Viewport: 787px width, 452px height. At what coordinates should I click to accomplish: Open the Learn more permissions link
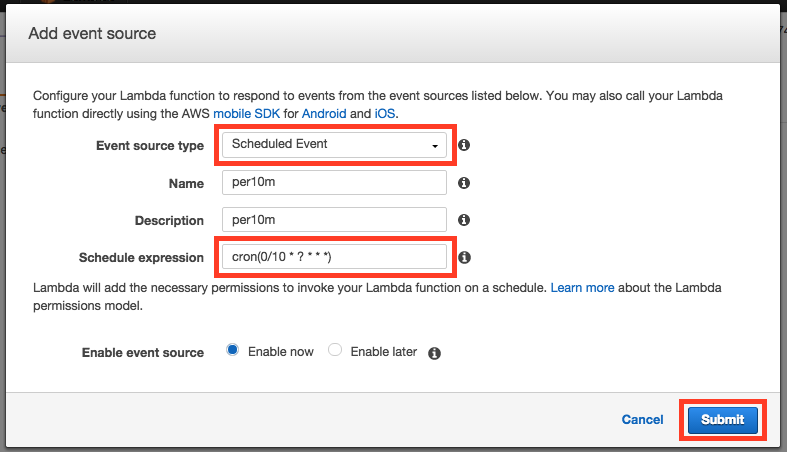(x=582, y=287)
